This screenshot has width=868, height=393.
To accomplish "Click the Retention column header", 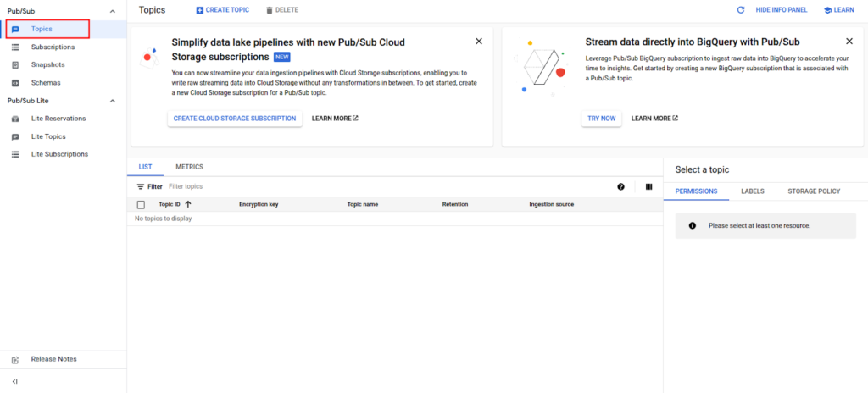I will click(x=455, y=204).
